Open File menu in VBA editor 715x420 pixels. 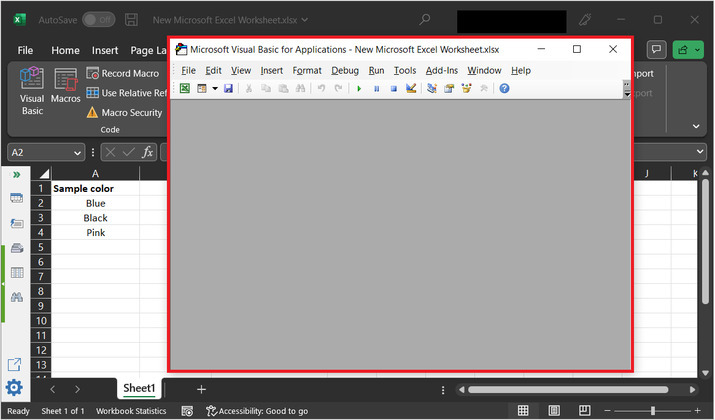pyautogui.click(x=188, y=71)
